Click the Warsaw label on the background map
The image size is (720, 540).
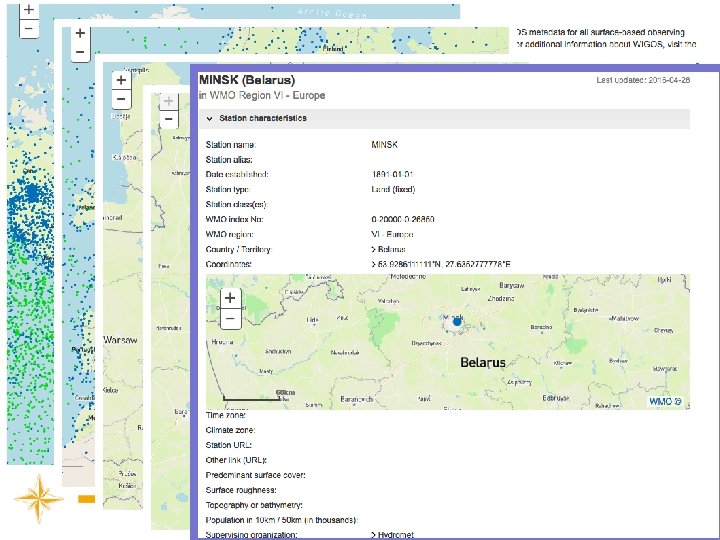[x=120, y=340]
